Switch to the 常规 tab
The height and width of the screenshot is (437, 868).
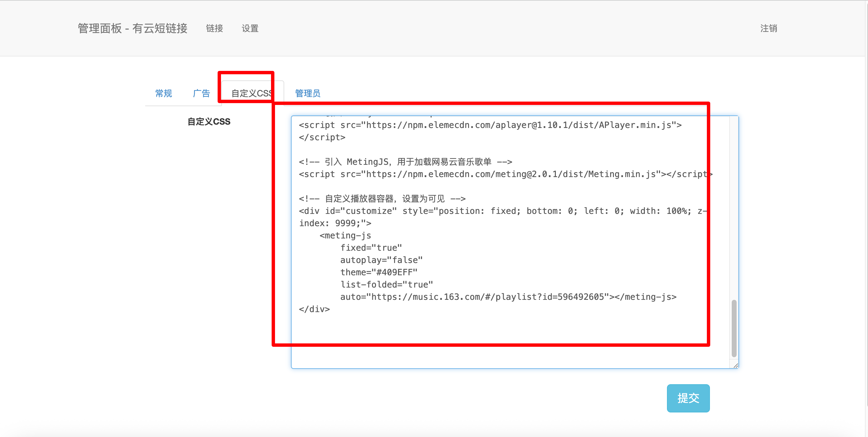pyautogui.click(x=163, y=93)
